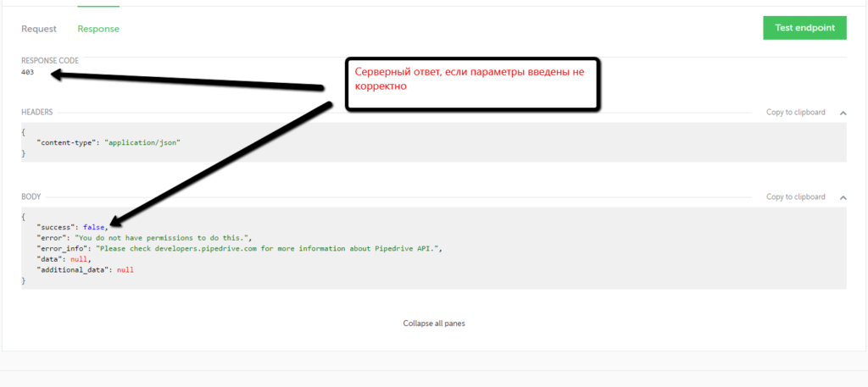
Task: Select the "success" key in body
Action: [58, 227]
